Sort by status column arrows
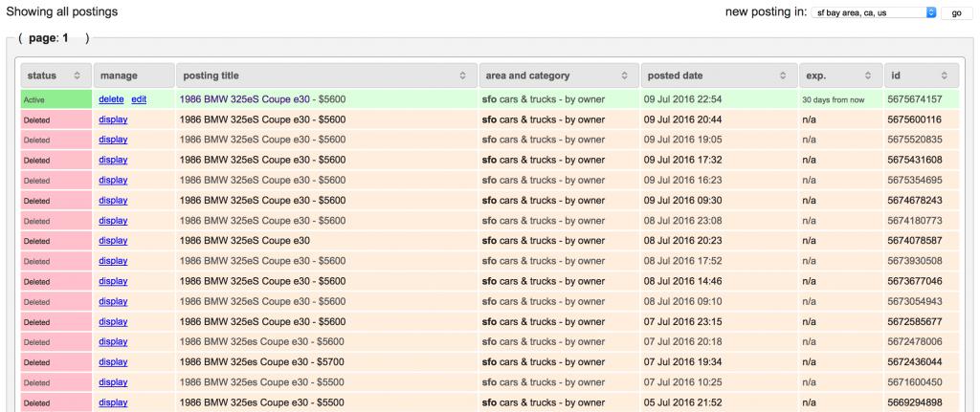The image size is (980, 412). 78,76
